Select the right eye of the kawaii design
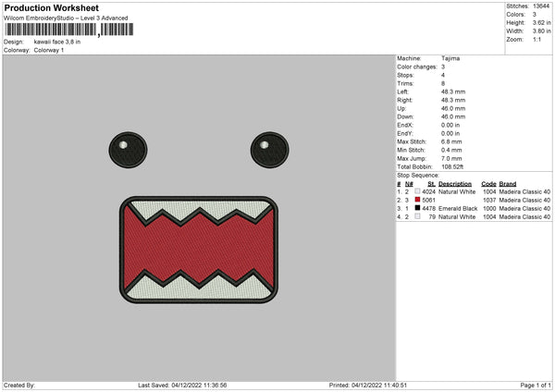555x392 pixels. pos(264,146)
